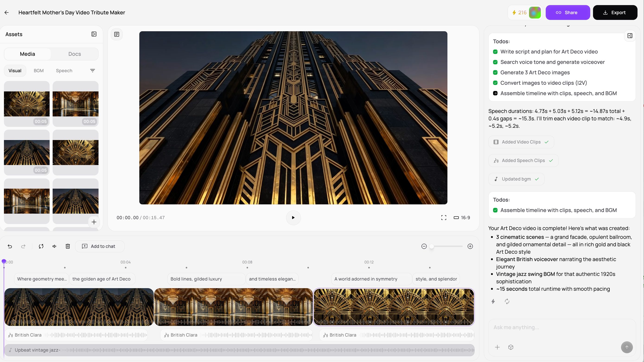Click the back arrow next to the project title
644x362 pixels.
[x=7, y=12]
